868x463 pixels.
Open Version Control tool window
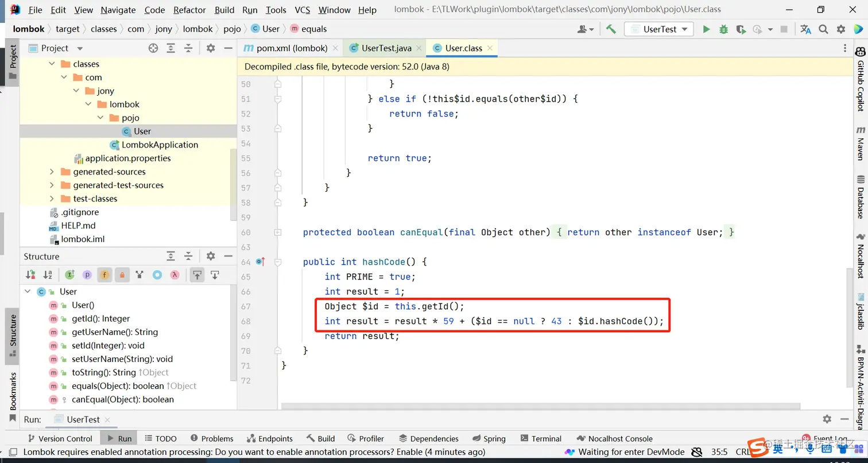point(59,438)
